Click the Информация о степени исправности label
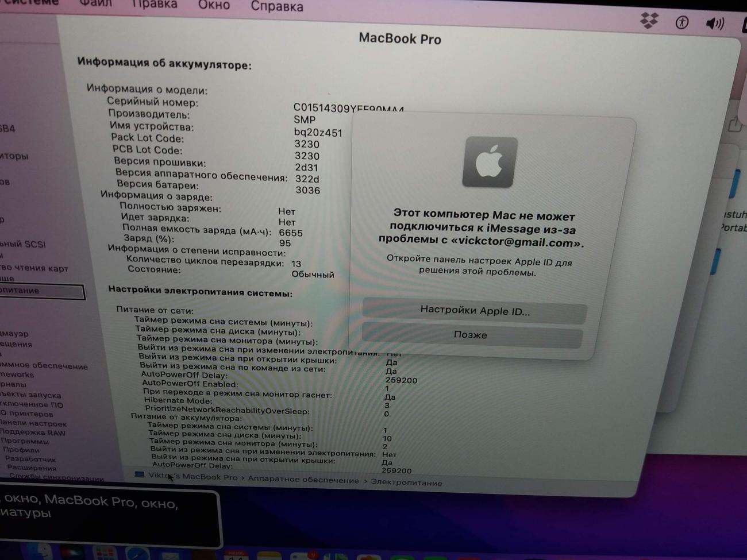 pos(197,250)
